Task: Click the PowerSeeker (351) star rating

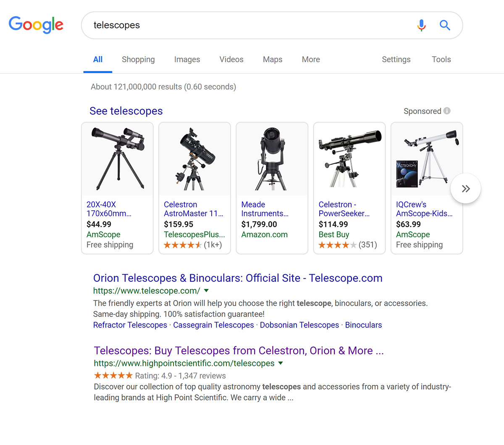Action: [348, 245]
